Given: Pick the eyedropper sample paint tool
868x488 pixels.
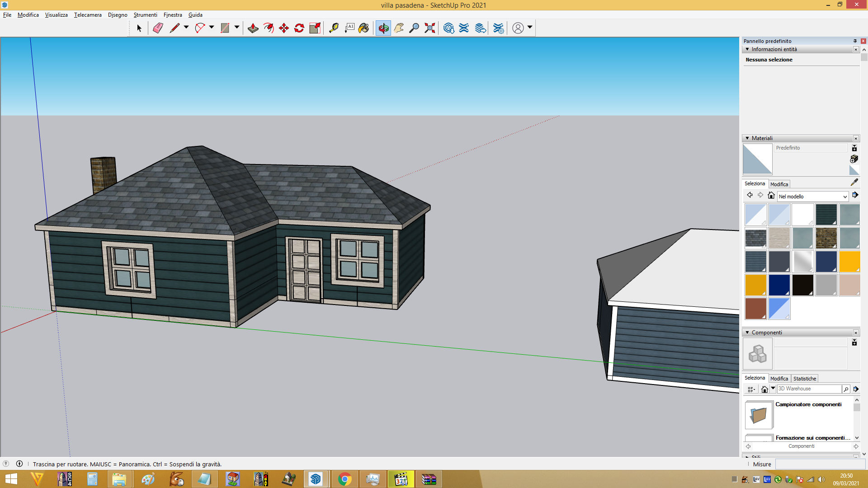Looking at the screenshot, I should click(x=854, y=182).
